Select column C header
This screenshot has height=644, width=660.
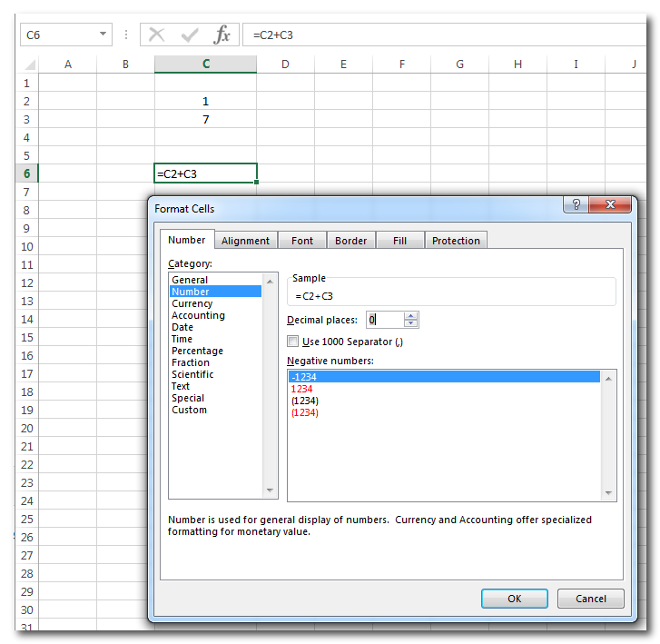(206, 64)
